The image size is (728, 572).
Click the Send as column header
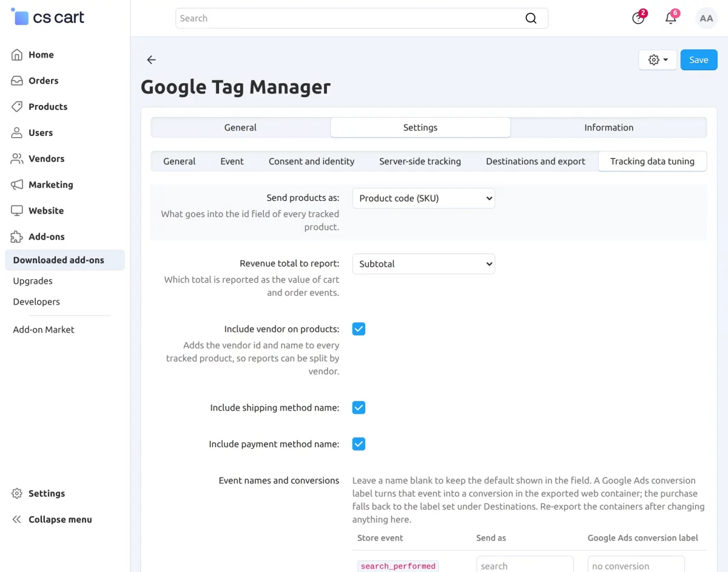[491, 538]
